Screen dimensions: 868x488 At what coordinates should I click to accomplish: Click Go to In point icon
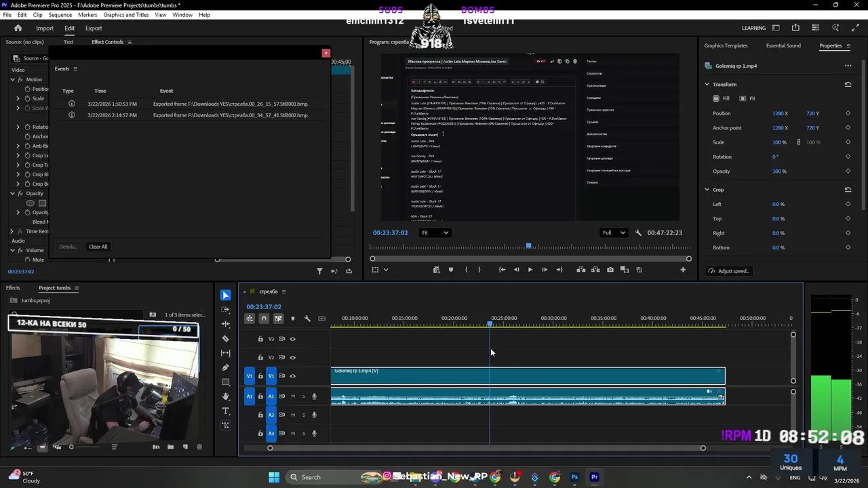502,270
